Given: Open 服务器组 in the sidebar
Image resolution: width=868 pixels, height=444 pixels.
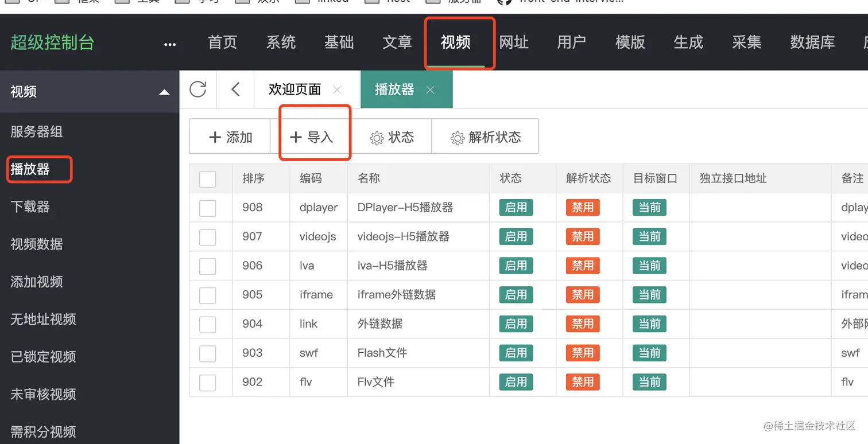Looking at the screenshot, I should 36,132.
